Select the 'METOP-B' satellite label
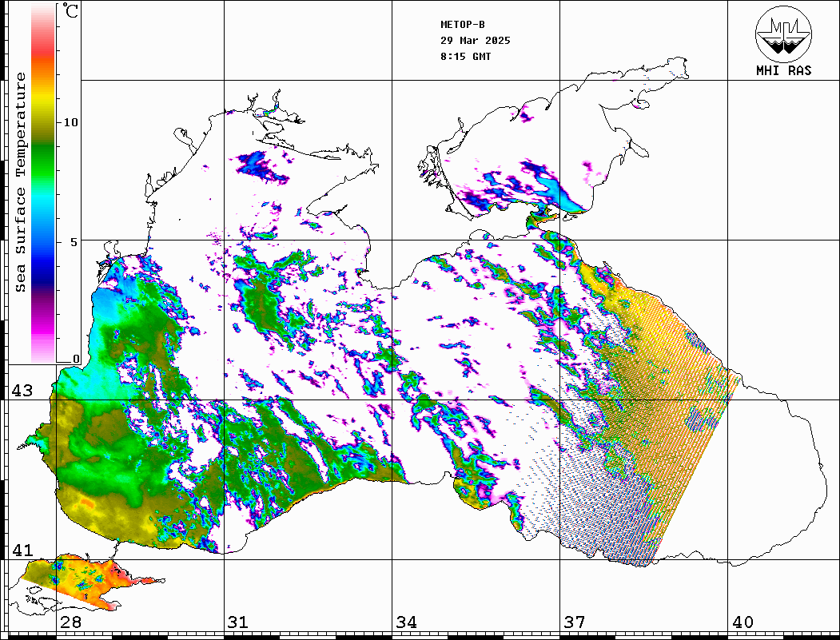 point(462,25)
